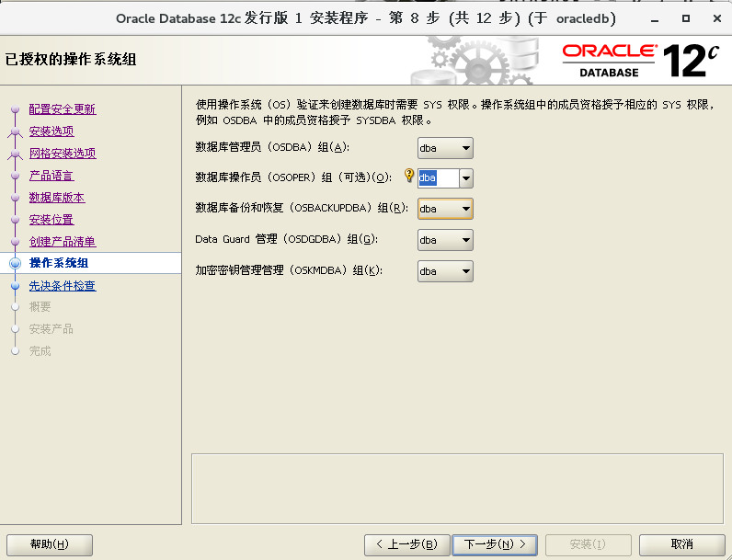Open the OSDGDBA Data Guard group dropdown
This screenshot has width=732, height=560.
(x=445, y=240)
